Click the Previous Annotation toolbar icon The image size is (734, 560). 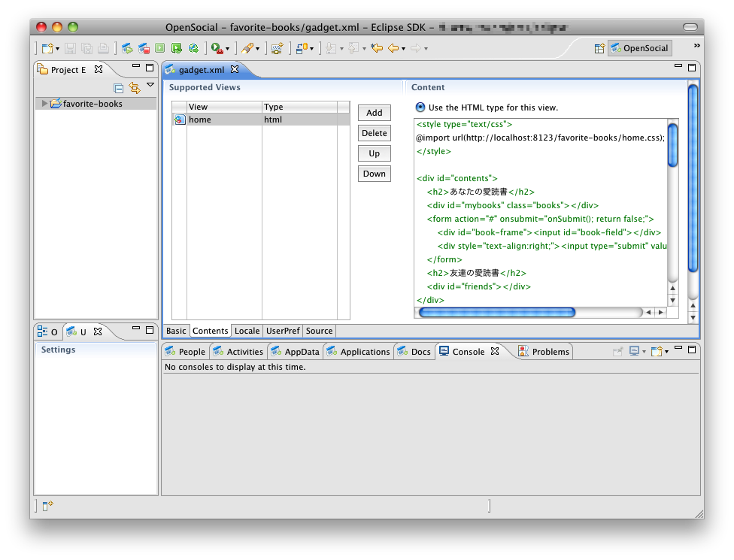[354, 48]
